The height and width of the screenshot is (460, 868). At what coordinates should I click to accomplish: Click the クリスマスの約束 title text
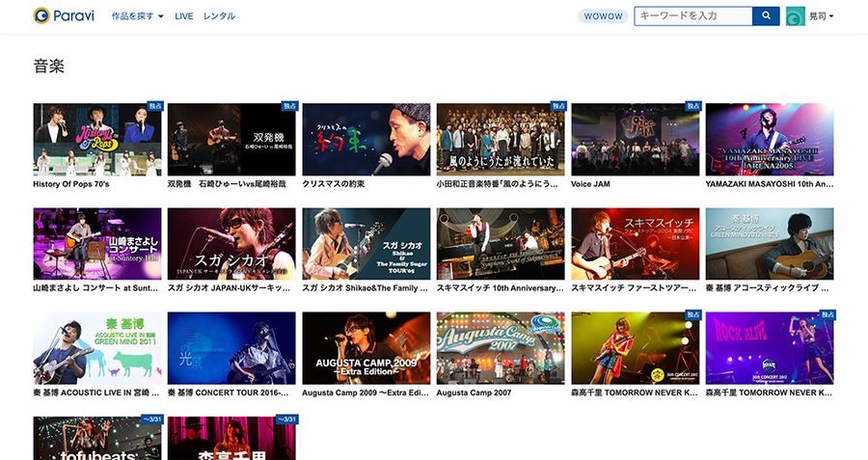[x=334, y=184]
